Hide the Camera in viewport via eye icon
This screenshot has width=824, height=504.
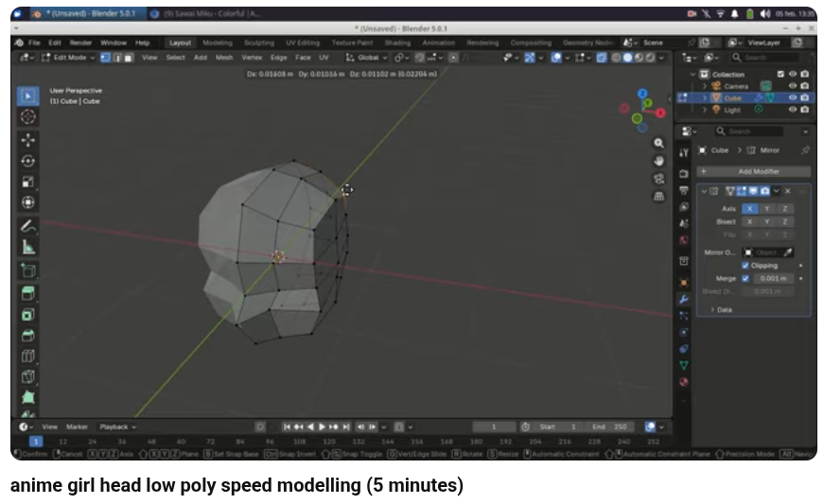793,85
